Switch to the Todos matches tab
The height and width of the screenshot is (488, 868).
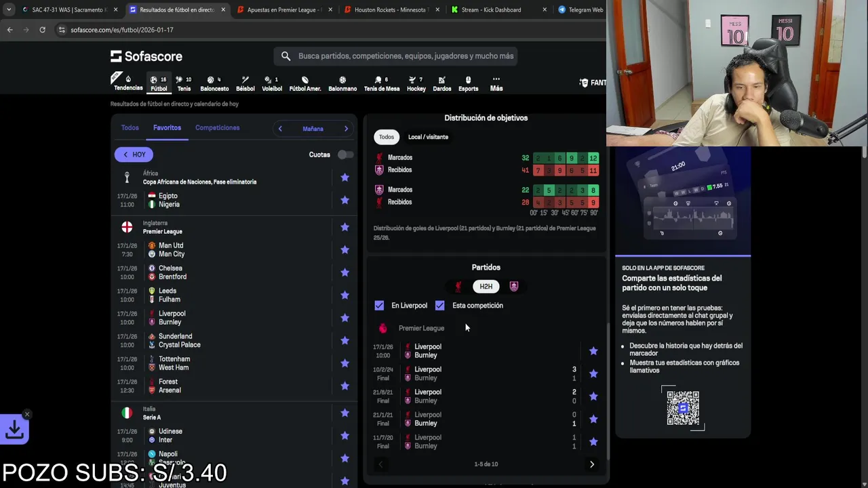(x=130, y=127)
